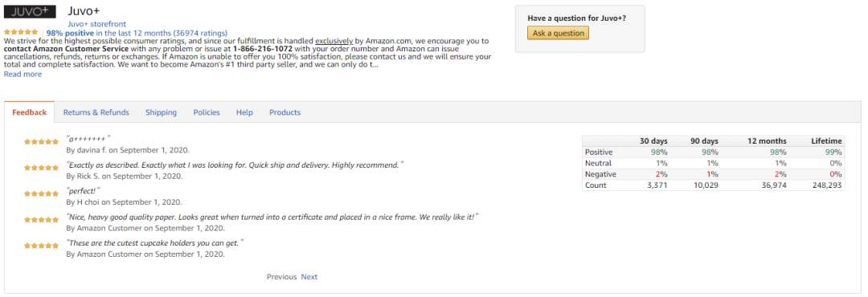Open the Help tab
868x297 pixels.
pos(244,112)
